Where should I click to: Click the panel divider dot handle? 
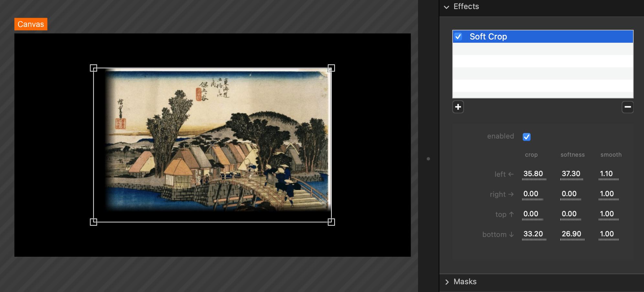[428, 159]
